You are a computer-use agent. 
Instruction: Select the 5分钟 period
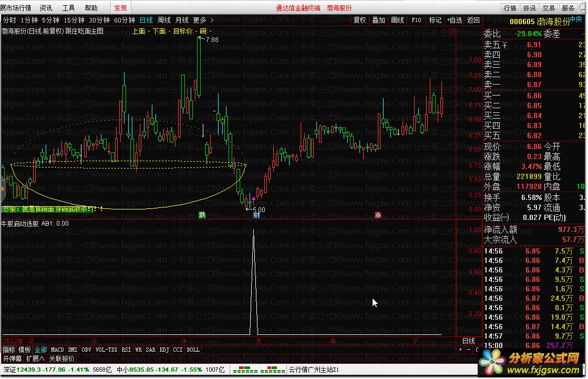(x=50, y=20)
